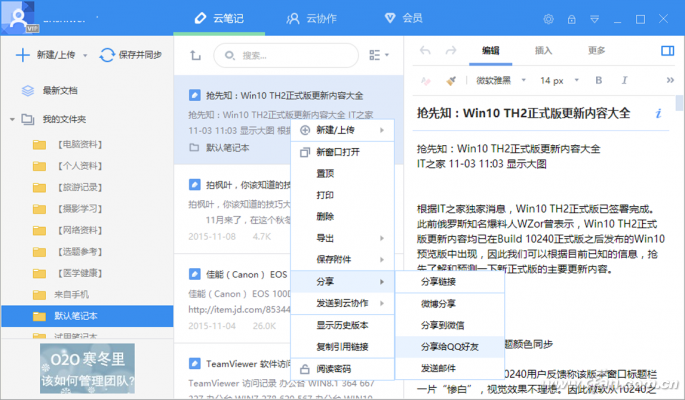Expand 发送到云协作 submenu
Screen dimensions: 685x400
point(342,303)
